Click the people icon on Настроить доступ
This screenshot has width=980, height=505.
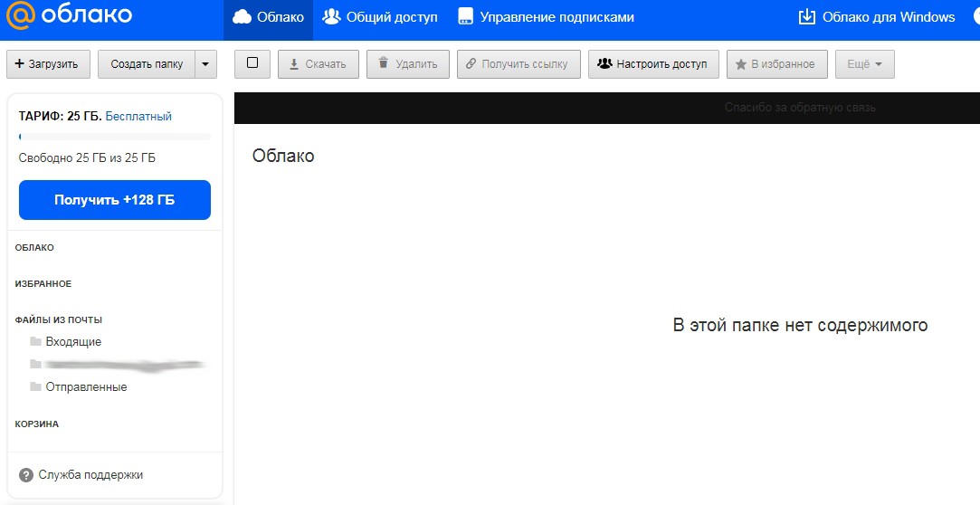(x=604, y=63)
